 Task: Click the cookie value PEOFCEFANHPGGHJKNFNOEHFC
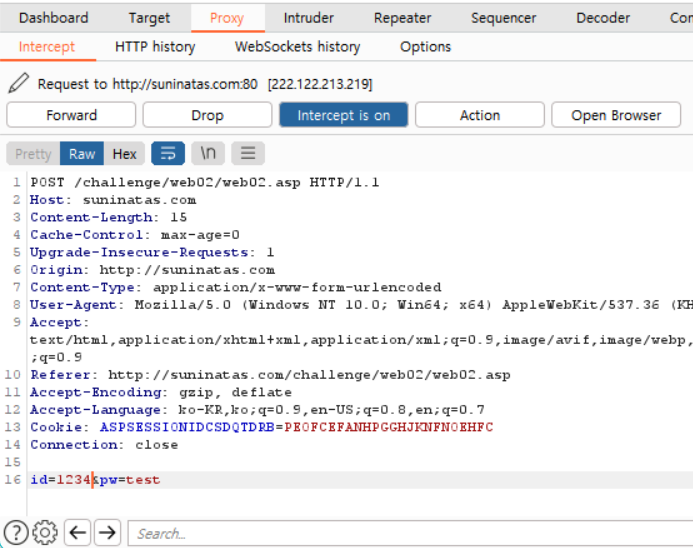point(388,427)
